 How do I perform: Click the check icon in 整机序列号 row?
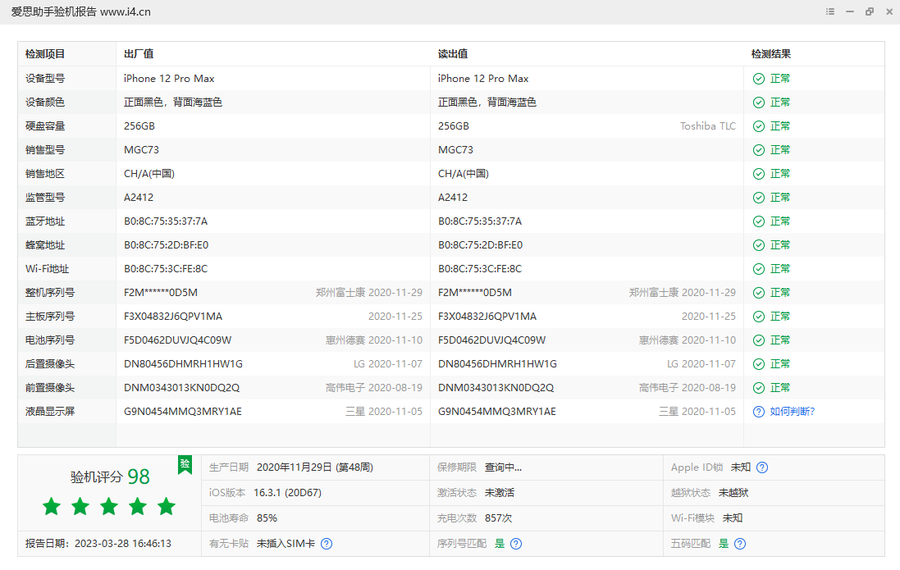point(759,293)
